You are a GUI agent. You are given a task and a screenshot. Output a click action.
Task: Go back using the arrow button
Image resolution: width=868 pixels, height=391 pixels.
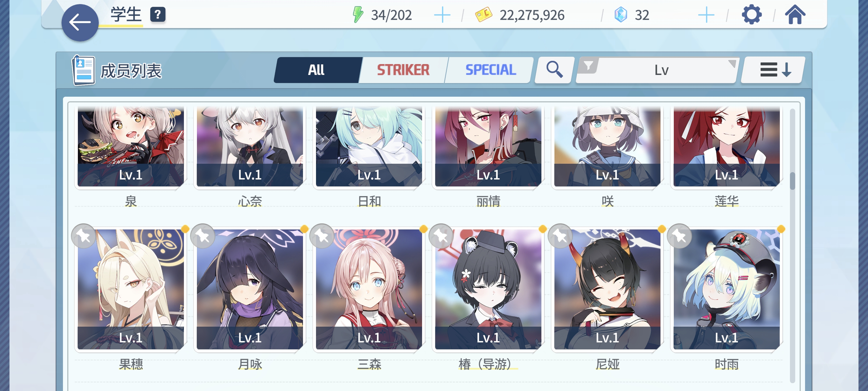80,23
